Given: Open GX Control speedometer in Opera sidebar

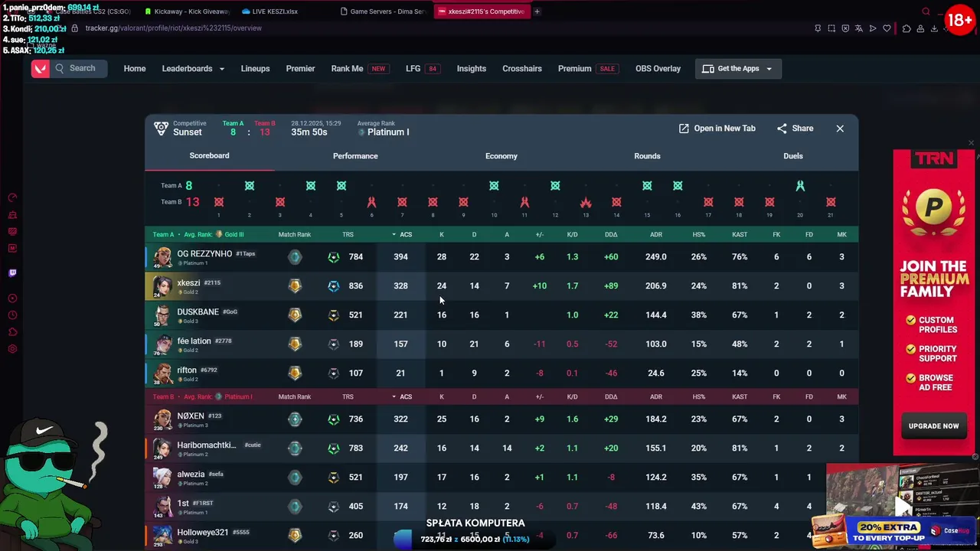Looking at the screenshot, I should pos(12,197).
